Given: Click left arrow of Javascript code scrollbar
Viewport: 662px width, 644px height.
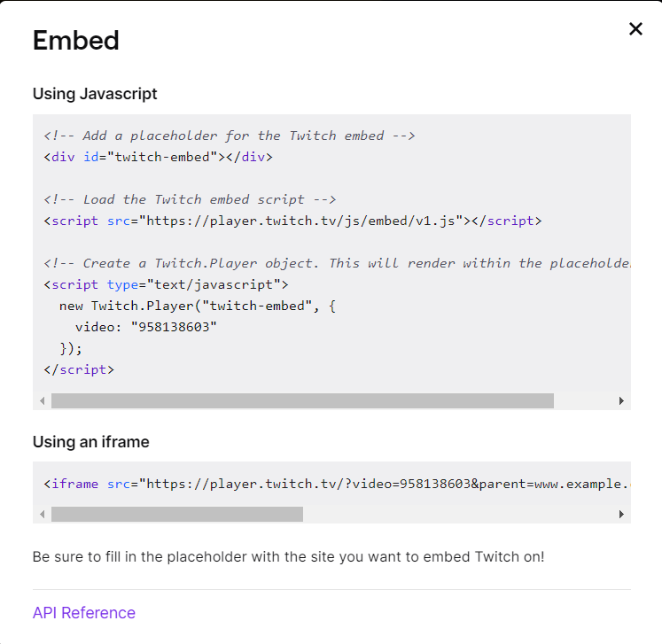Looking at the screenshot, I should (x=43, y=401).
